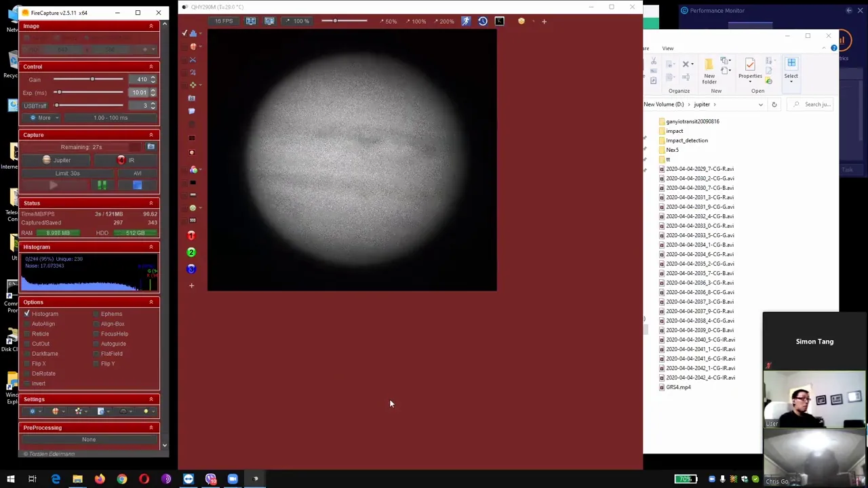Click the IR filter button
868x488 pixels.
tap(126, 161)
